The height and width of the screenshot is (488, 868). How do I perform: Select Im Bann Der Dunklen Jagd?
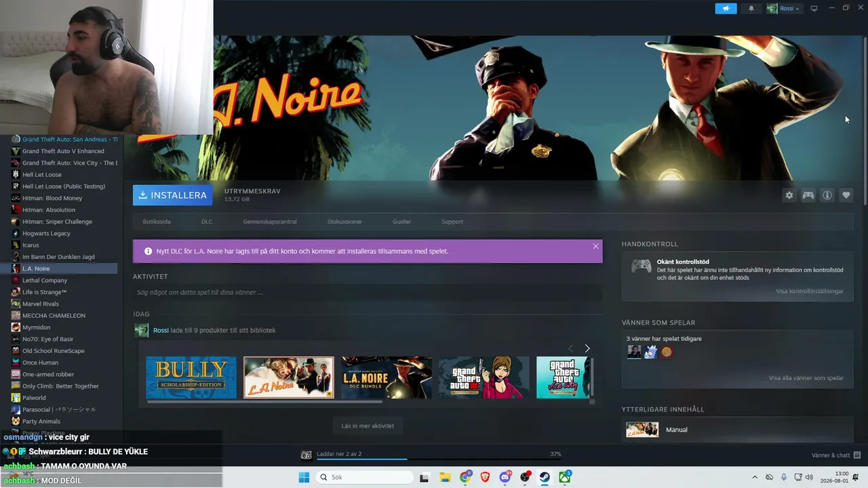pyautogui.click(x=59, y=257)
